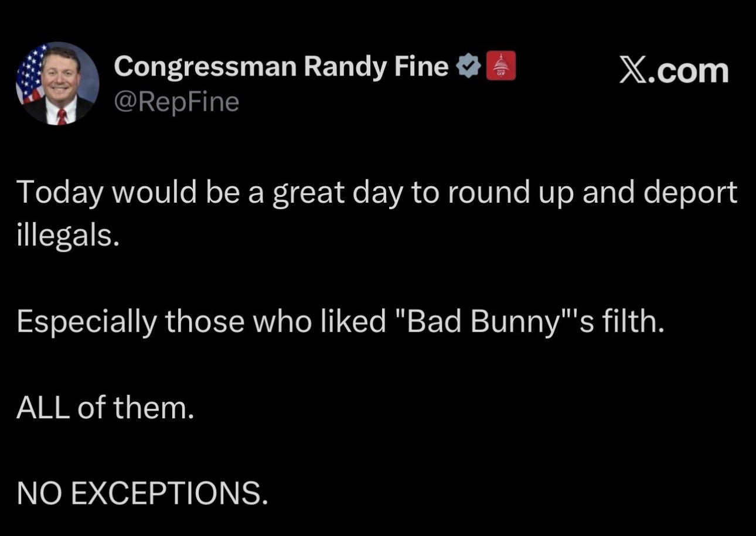Viewport: 756px width, 536px height.
Task: Click the word "filth." in the post
Action: (x=631, y=322)
